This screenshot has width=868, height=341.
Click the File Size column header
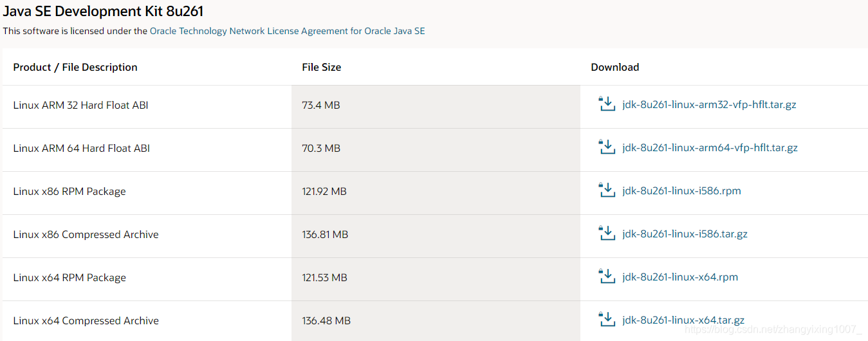(322, 67)
